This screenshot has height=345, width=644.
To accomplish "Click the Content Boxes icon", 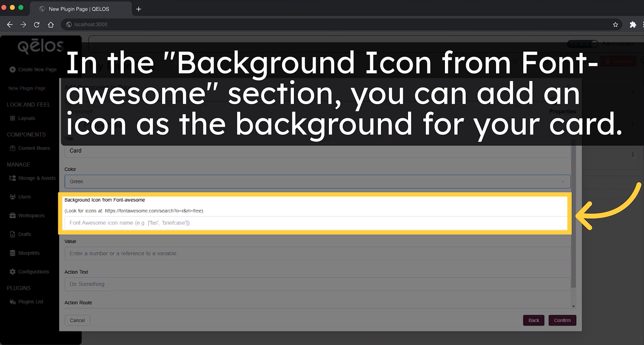I will [x=12, y=148].
